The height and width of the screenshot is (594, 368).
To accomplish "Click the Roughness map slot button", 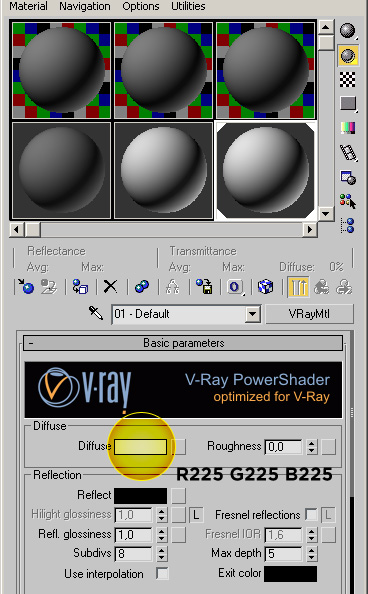I will click(329, 447).
